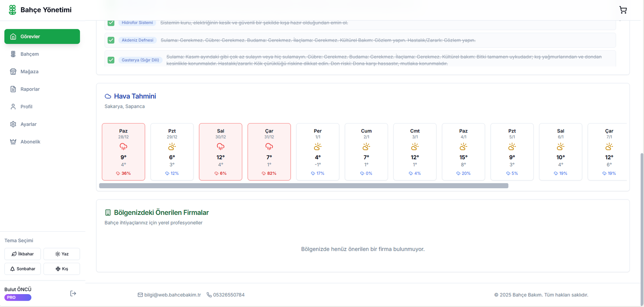Click the weather forecast horizontal scrollbar

tap(303, 186)
